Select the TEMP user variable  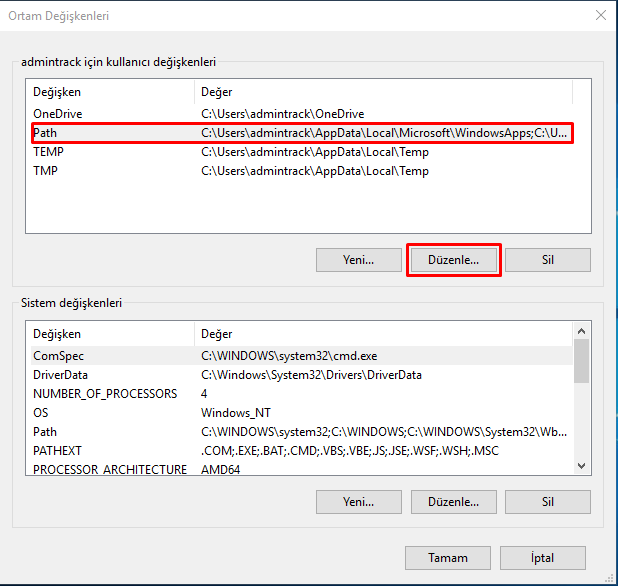[x=48, y=152]
